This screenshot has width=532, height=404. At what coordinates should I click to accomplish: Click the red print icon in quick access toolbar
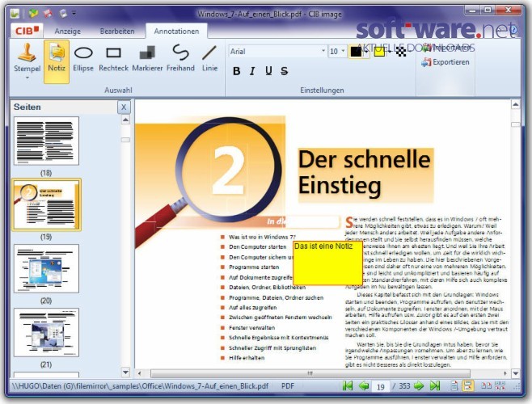pyautogui.click(x=49, y=14)
